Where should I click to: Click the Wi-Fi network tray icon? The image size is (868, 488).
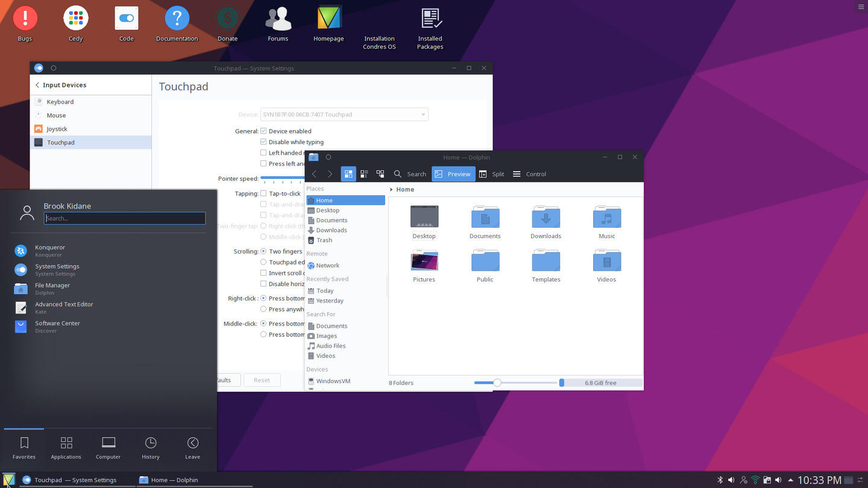pos(755,480)
